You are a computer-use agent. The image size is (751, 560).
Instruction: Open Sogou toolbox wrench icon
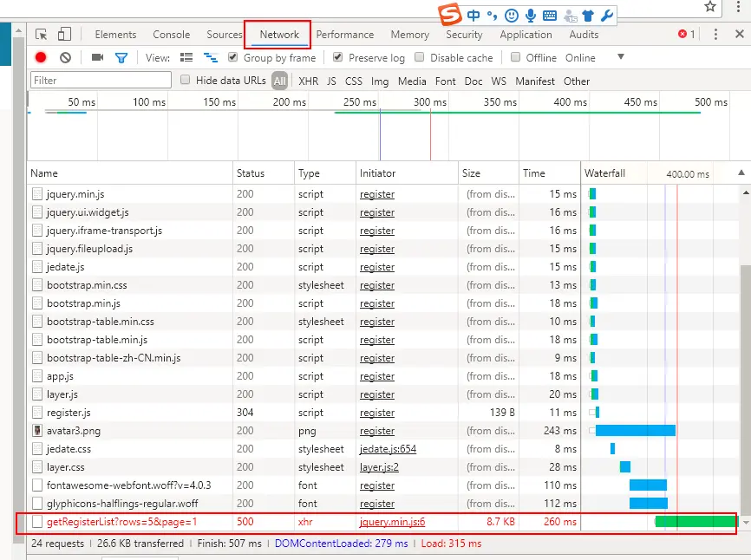(607, 16)
